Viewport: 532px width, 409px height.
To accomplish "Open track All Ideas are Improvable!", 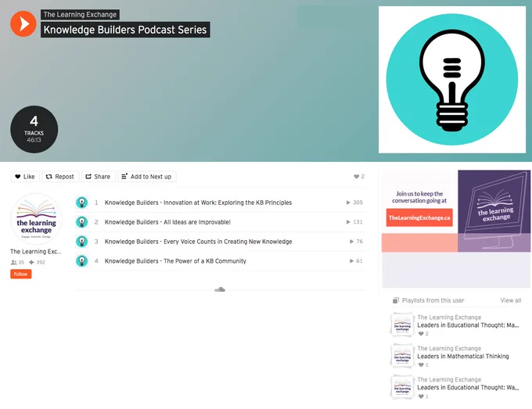I will point(167,222).
